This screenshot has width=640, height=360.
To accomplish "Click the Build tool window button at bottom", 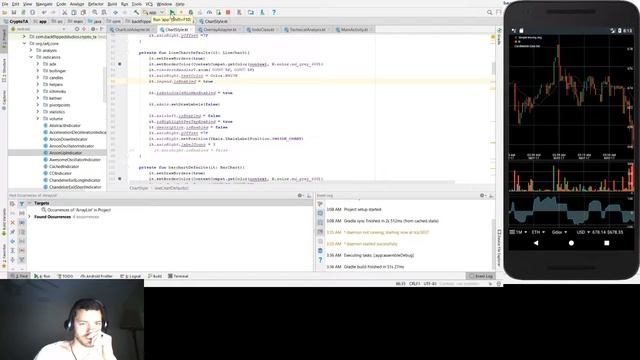I will click(155, 276).
